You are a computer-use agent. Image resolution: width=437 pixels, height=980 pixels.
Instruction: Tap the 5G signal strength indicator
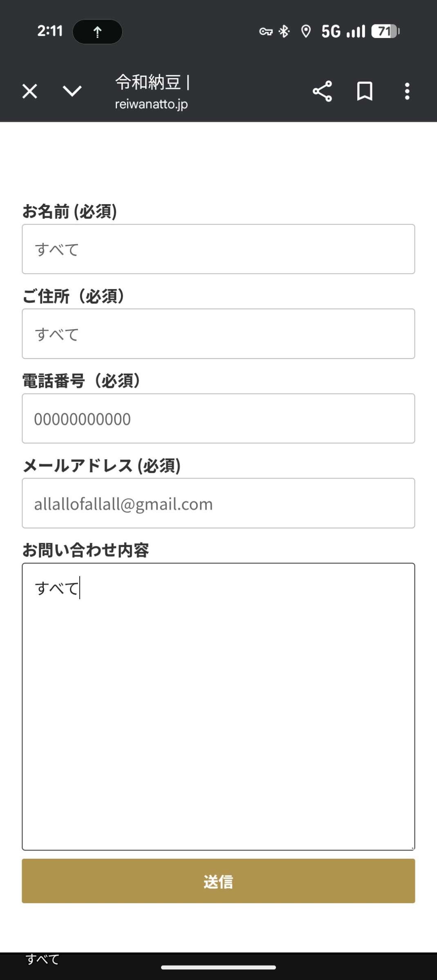(343, 31)
